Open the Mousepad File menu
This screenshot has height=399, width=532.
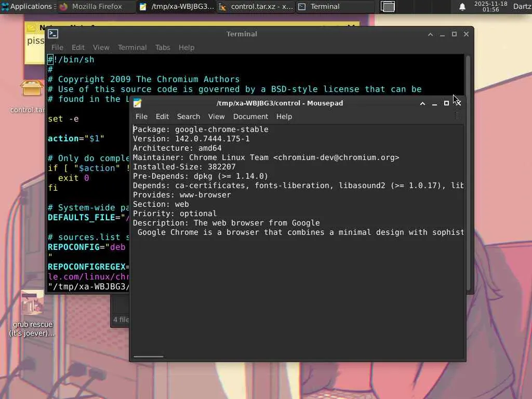(x=141, y=116)
